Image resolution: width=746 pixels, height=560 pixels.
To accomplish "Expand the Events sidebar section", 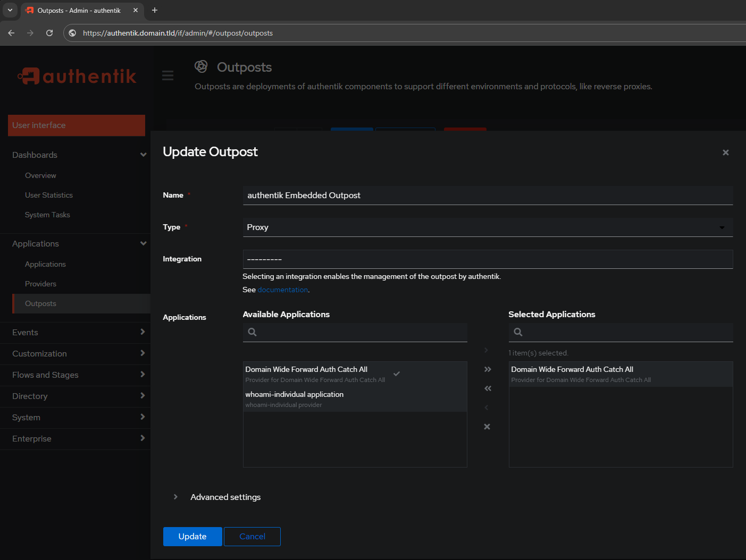I will tap(76, 333).
